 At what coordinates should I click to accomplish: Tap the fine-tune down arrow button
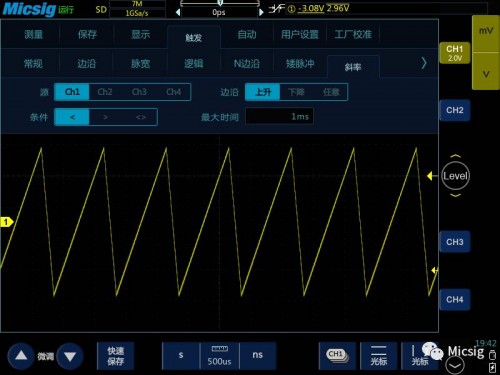tap(70, 356)
